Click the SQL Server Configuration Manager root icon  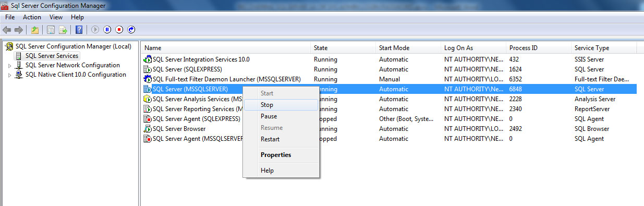(9, 46)
